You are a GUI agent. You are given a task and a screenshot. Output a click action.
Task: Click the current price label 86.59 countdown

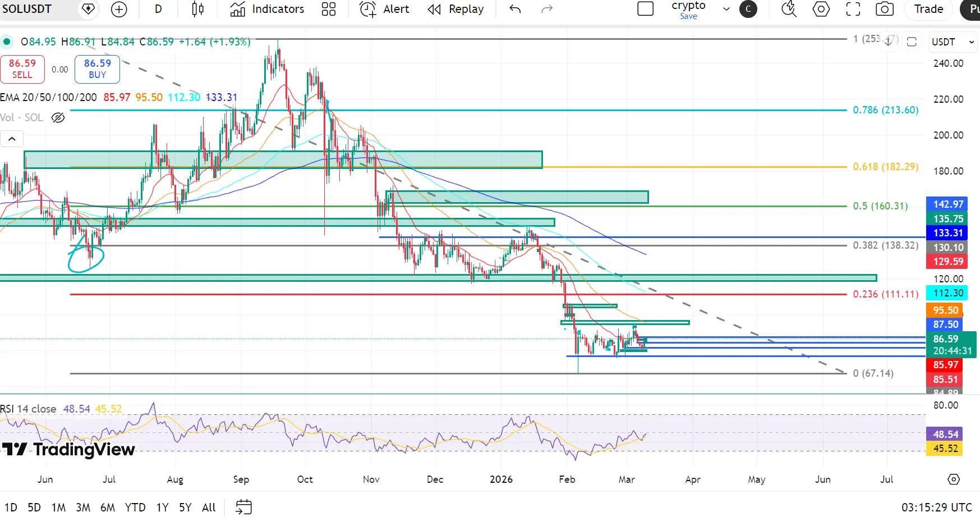tap(951, 345)
